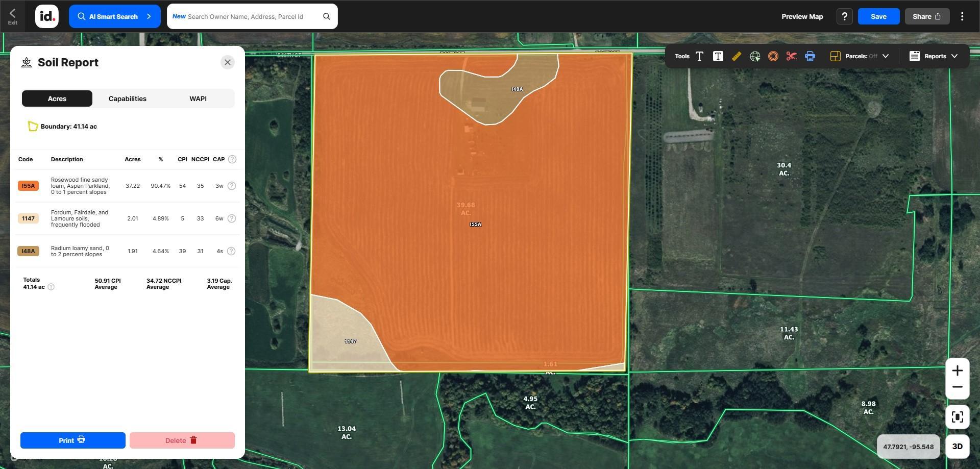The width and height of the screenshot is (980, 469).
Task: Click the Reports document icon
Action: 914,56
